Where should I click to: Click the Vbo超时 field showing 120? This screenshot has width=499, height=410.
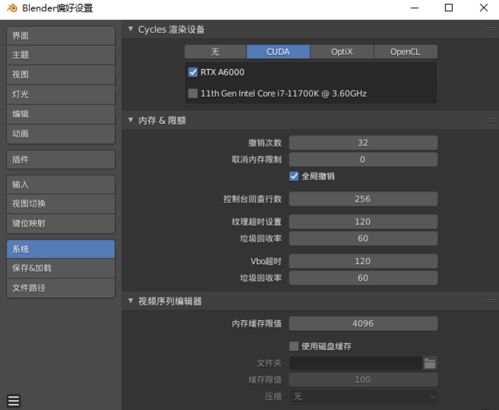tap(363, 261)
